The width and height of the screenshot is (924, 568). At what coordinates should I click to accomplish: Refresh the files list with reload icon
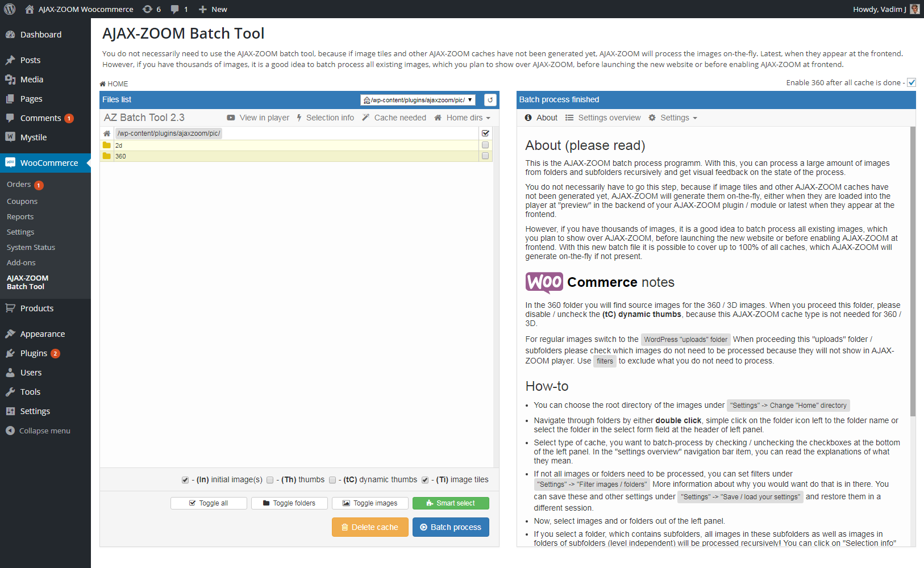[x=490, y=100]
